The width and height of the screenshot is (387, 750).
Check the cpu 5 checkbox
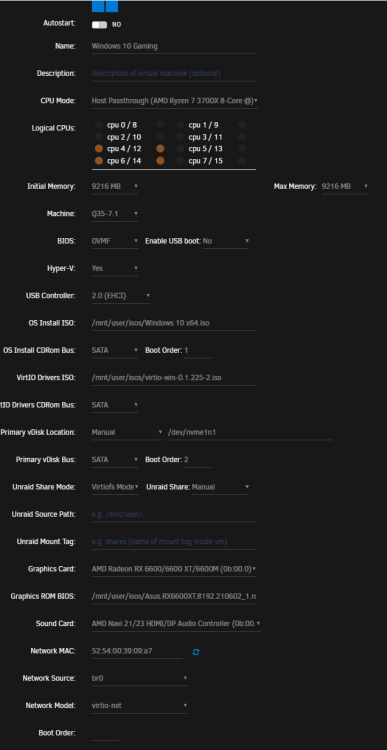pyautogui.click(x=180, y=149)
